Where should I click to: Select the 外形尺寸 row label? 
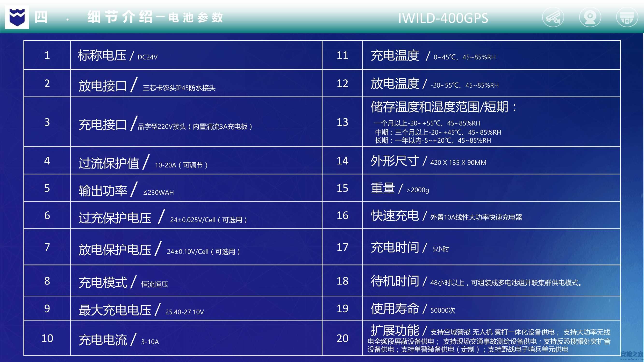point(395,161)
